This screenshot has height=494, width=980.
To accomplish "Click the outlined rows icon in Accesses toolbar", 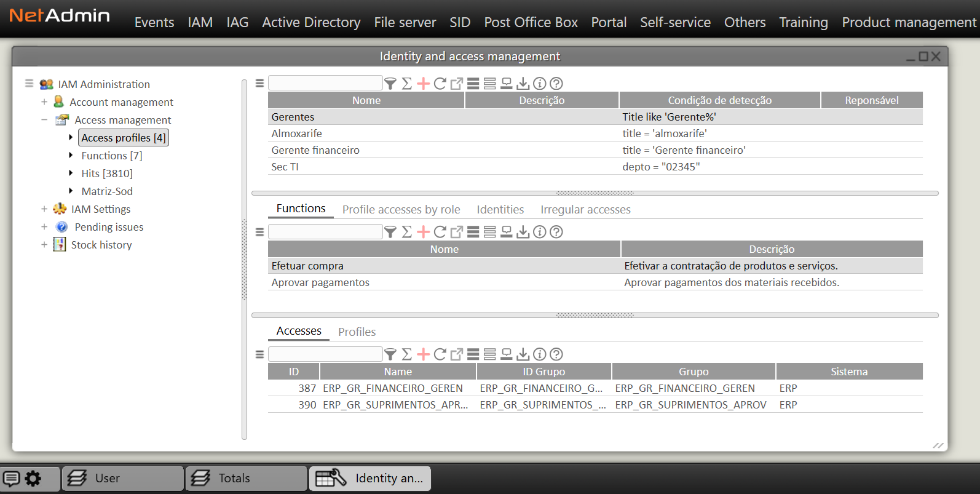I will coord(490,354).
